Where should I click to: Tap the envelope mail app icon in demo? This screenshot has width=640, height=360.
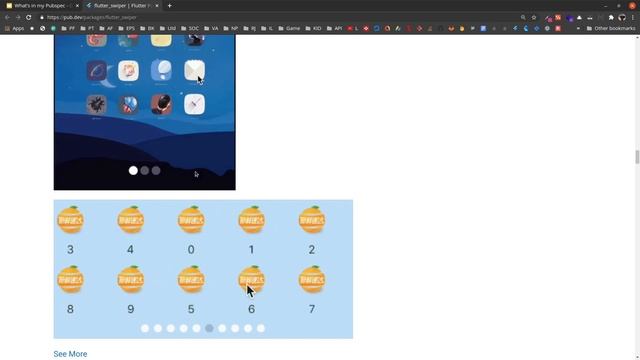[194, 71]
